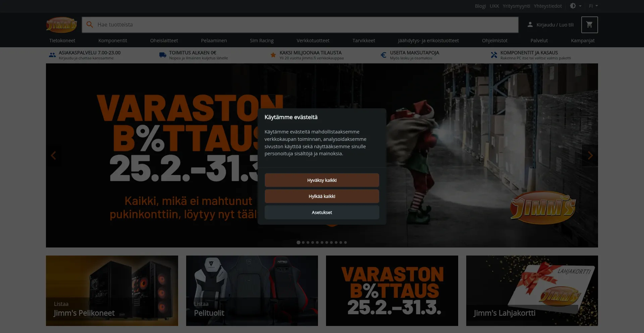This screenshot has height=333, width=644.
Task: Accept all cookies with Hyväksy kaikki
Action: tap(322, 180)
